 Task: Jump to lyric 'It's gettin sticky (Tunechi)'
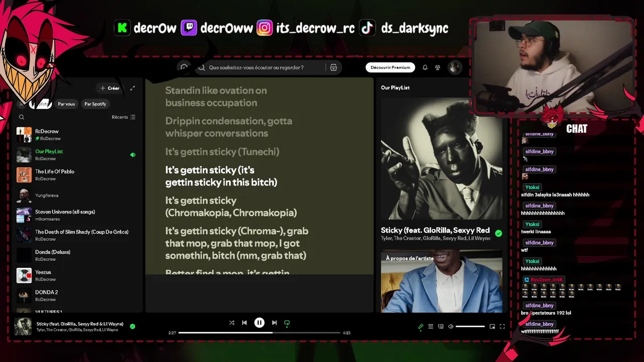tap(222, 152)
